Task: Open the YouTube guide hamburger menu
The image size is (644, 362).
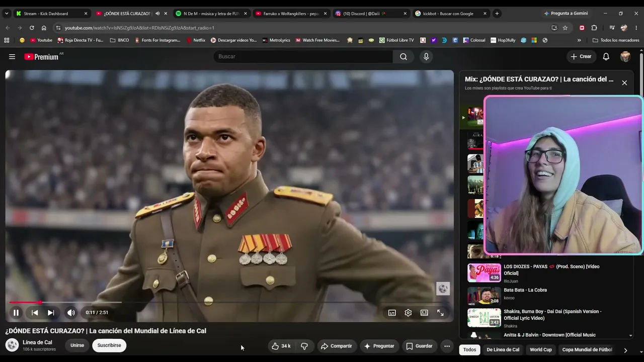Action: pos(12,57)
